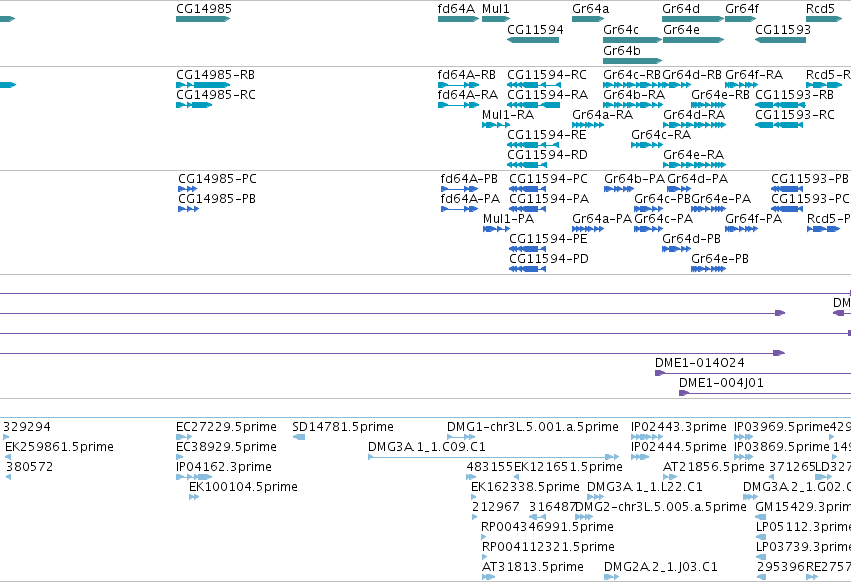Viewport: 851px width, 582px height.
Task: Select transcript Mul1-RA
Action: coord(496,125)
